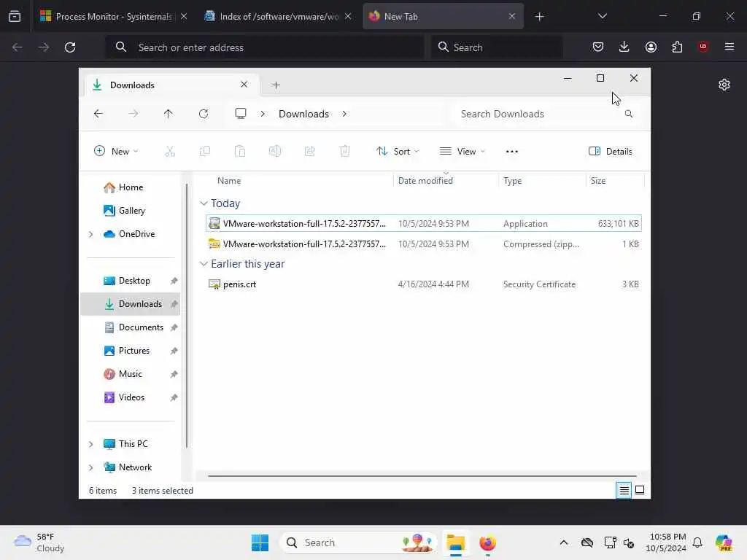Switch to details list view icon in status bar
The width and height of the screenshot is (747, 560).
(x=624, y=490)
